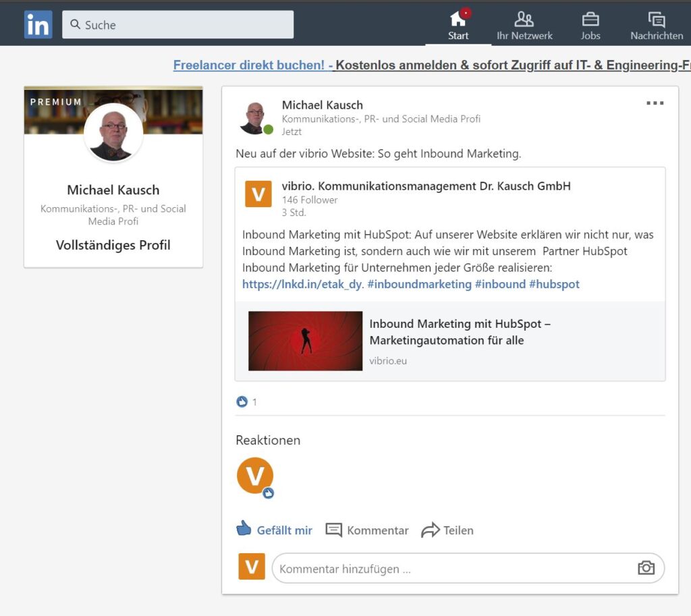Click the Teilen share arrow button
Screen dimensions: 691x616
pos(447,530)
